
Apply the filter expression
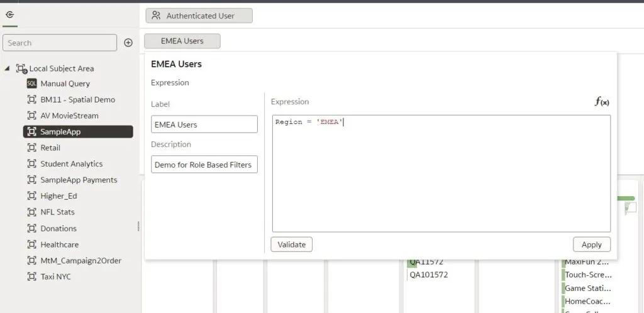(591, 244)
